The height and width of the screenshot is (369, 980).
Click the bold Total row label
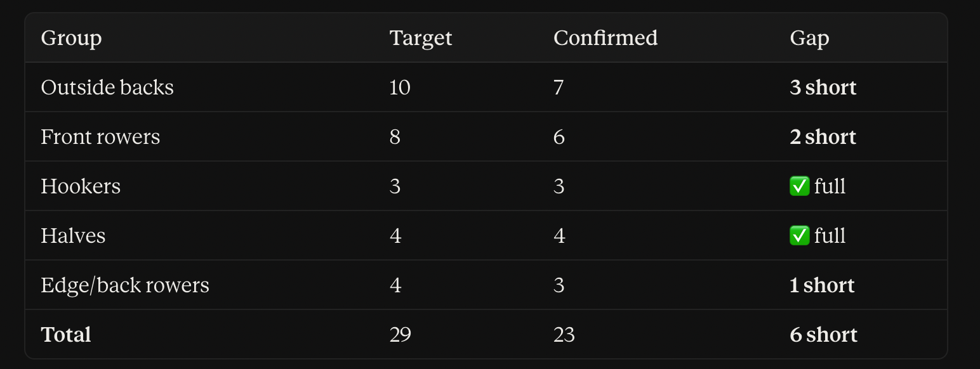66,335
